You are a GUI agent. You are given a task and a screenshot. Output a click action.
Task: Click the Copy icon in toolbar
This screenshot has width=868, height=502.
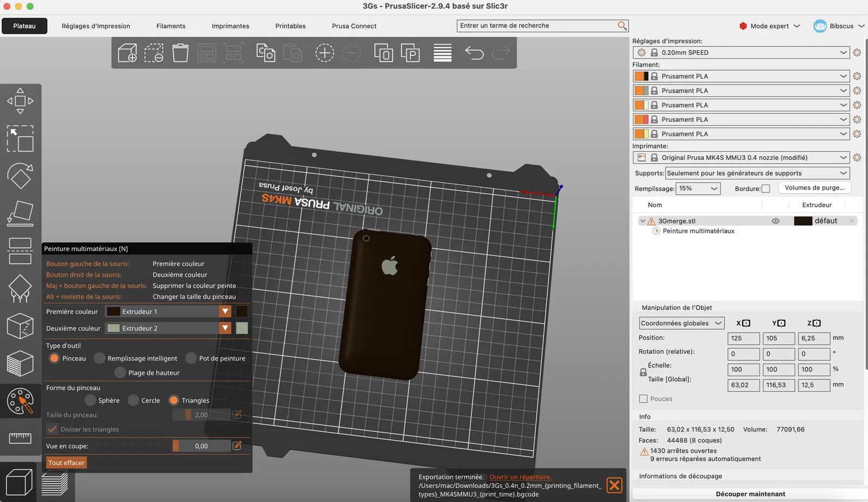coord(265,53)
